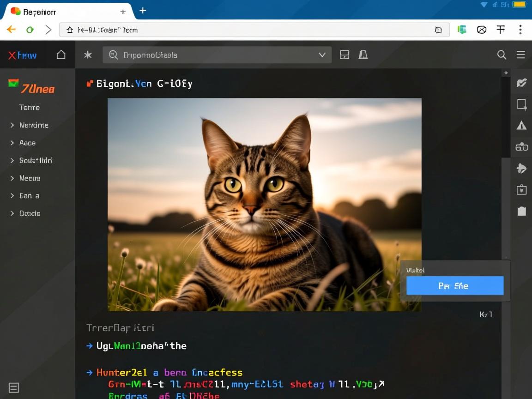Reload the page with green refresh icon
Screen dimensions: 532x399
pos(30,30)
